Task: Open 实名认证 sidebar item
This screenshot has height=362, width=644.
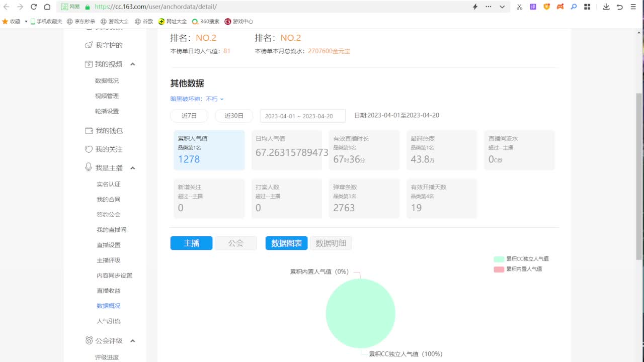Action: pyautogui.click(x=109, y=185)
